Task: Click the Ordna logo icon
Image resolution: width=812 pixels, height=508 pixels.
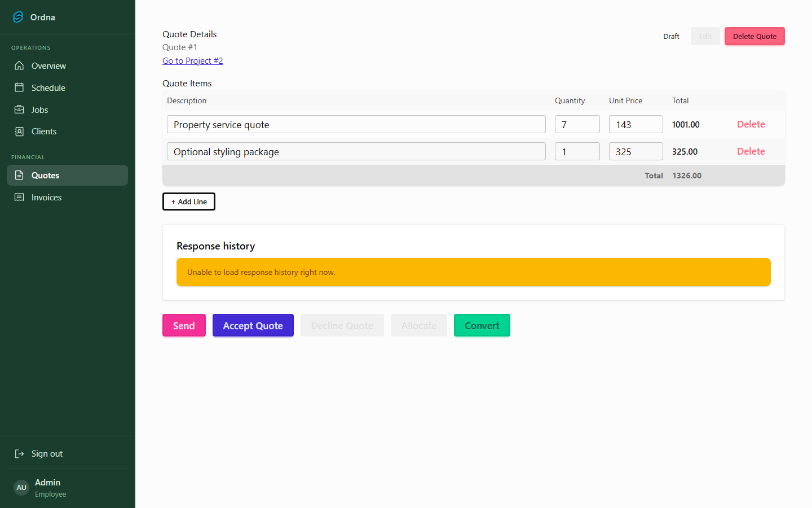Action: coord(19,17)
